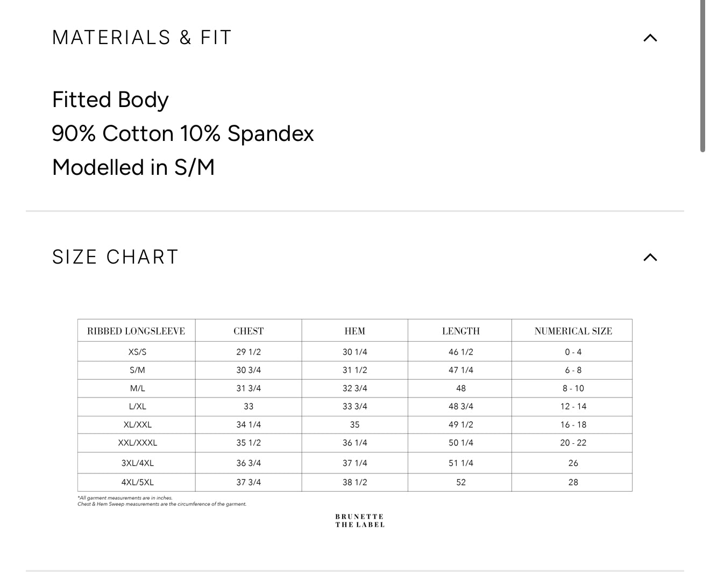Click the HEM column header
The image size is (710, 588).
coord(354,331)
